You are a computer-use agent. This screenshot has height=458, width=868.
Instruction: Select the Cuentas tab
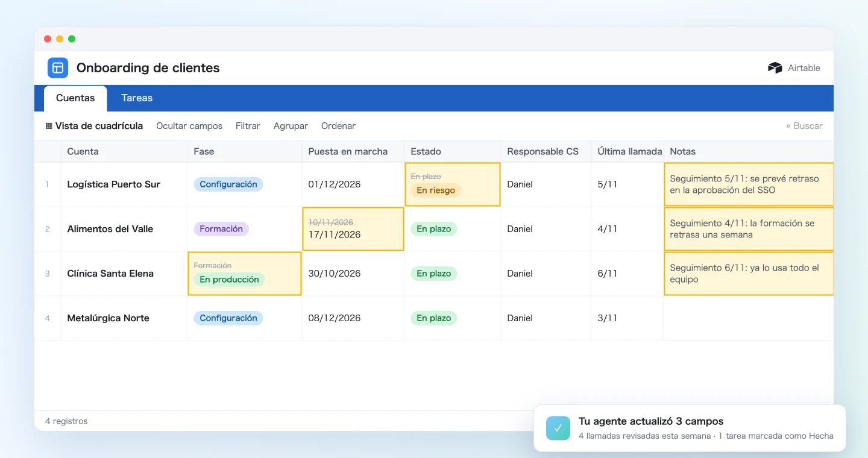[x=75, y=98]
